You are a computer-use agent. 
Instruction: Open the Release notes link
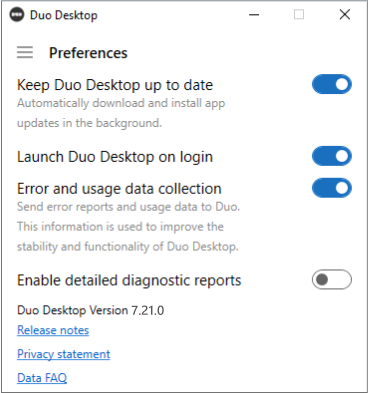point(53,330)
